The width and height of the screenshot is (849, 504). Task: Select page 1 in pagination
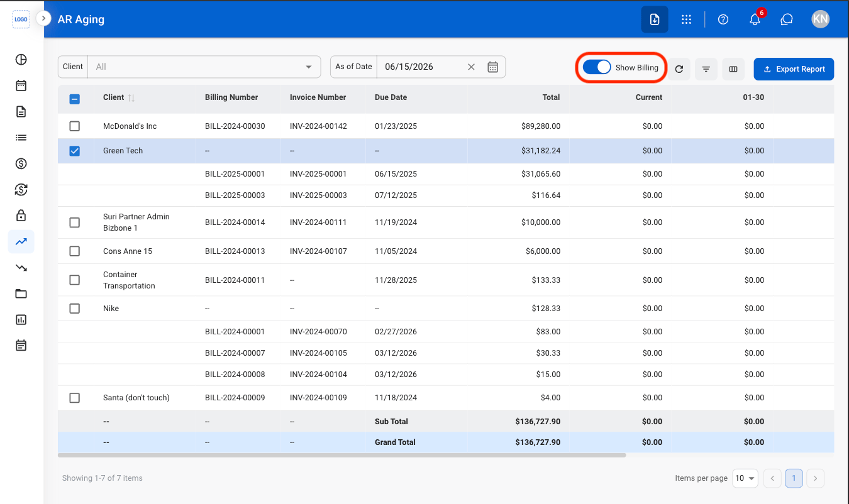tap(794, 478)
